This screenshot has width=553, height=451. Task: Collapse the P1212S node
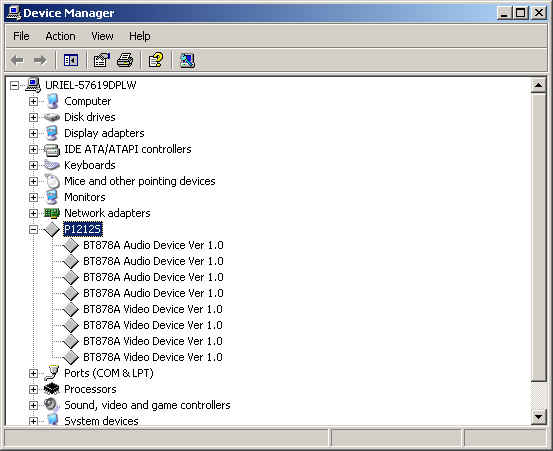(33, 230)
